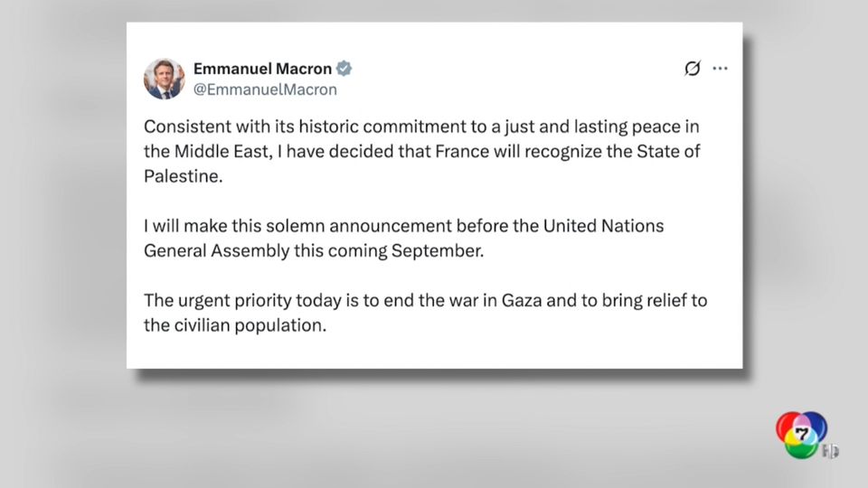The width and height of the screenshot is (868, 488).
Task: Open the three-dot more options menu
Action: click(720, 69)
